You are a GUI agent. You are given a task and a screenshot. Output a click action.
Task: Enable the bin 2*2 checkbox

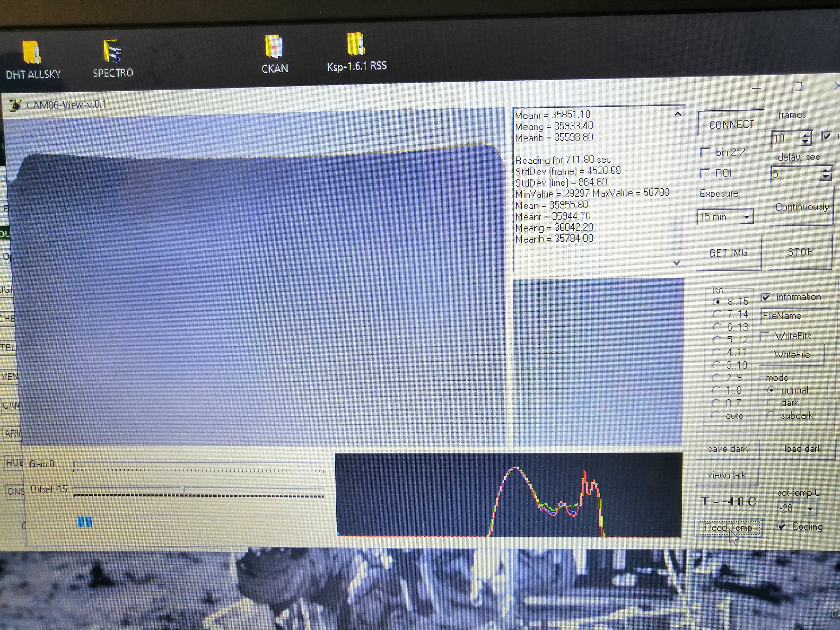pyautogui.click(x=705, y=153)
